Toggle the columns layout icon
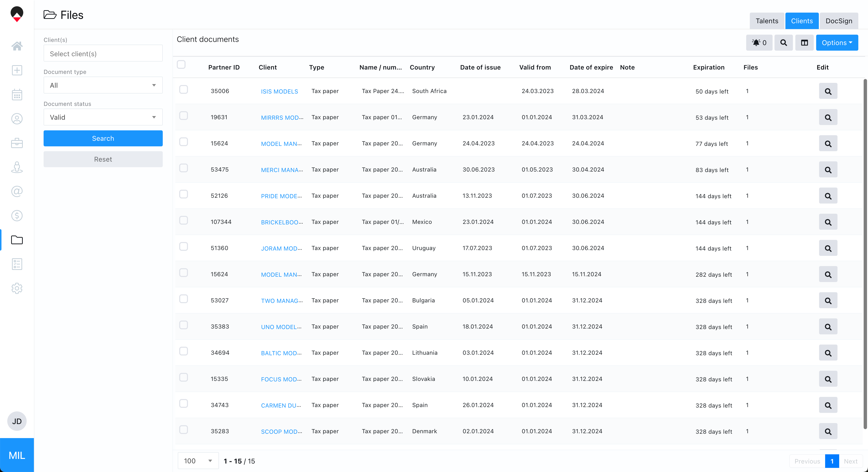The width and height of the screenshot is (868, 472). pos(804,43)
